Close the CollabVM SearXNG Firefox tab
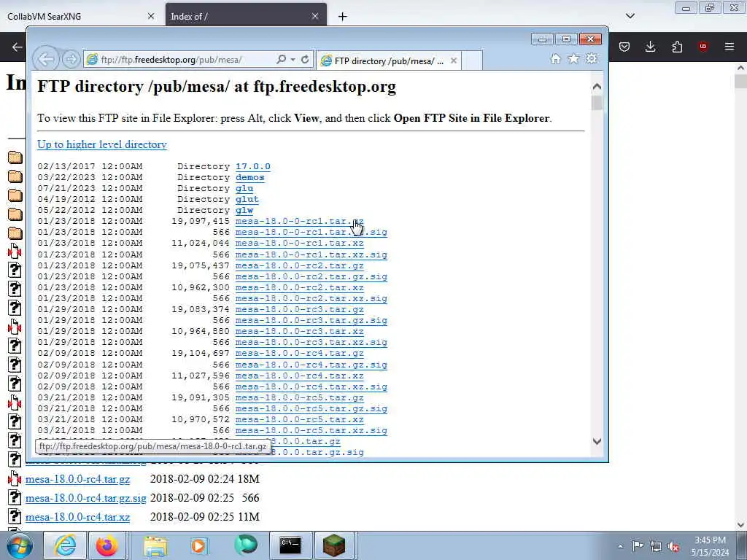The image size is (747, 560). (151, 16)
